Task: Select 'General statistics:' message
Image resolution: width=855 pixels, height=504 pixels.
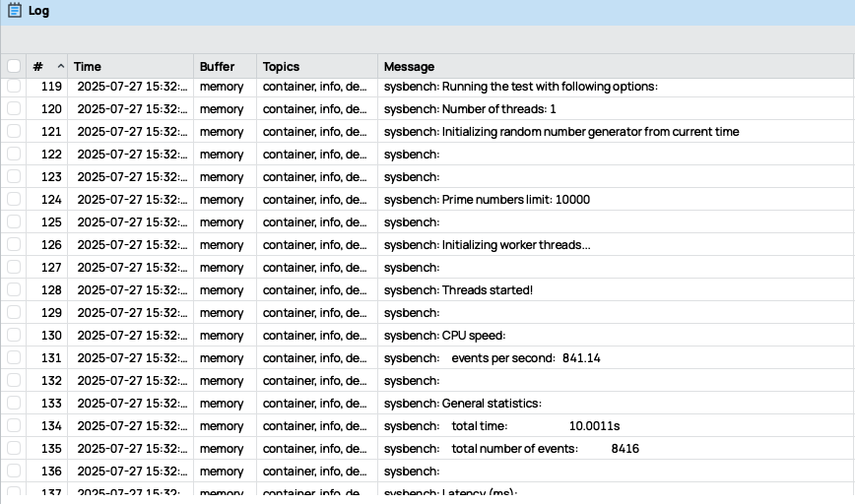Action: 462,404
